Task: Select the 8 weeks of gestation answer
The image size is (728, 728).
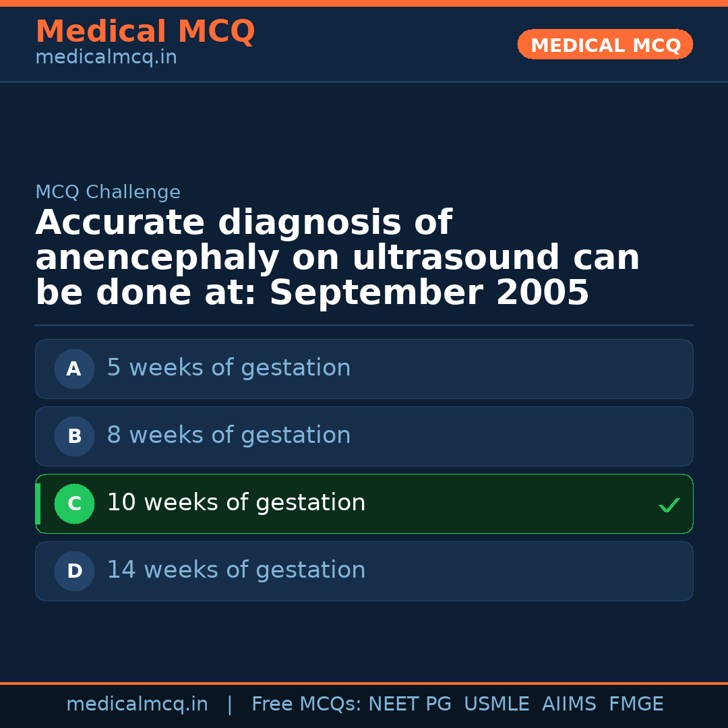Action: pyautogui.click(x=229, y=435)
